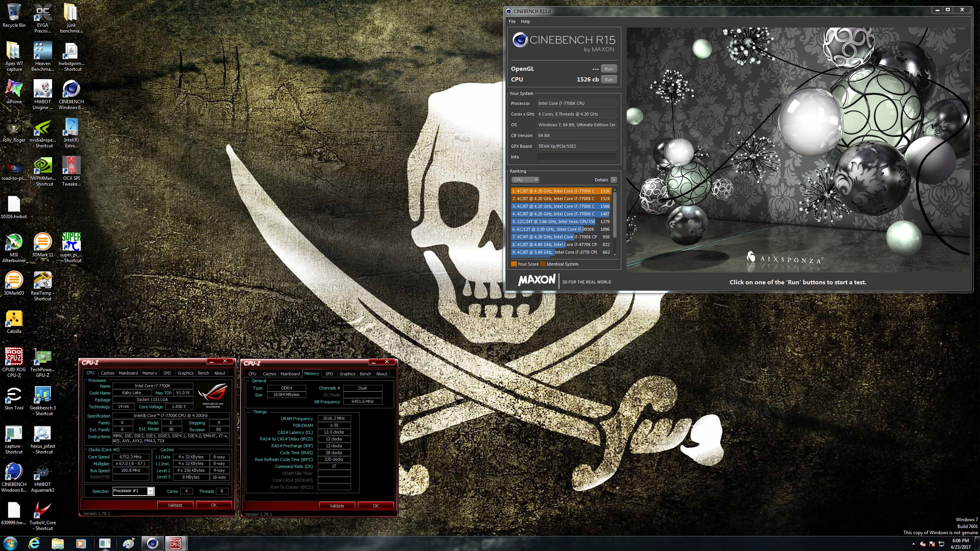Open EVGA Precision desktop icon

(42, 18)
